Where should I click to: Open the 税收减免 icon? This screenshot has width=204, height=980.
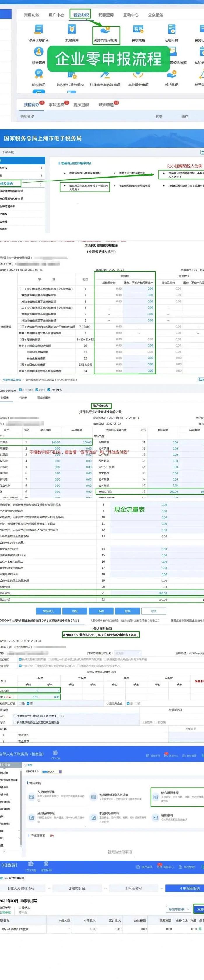tap(138, 29)
